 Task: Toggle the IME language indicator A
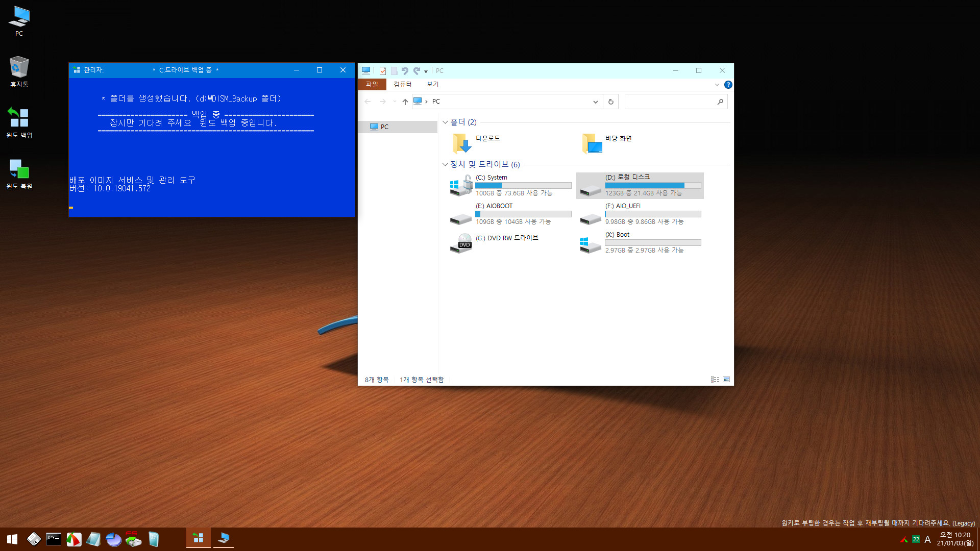pos(927,539)
